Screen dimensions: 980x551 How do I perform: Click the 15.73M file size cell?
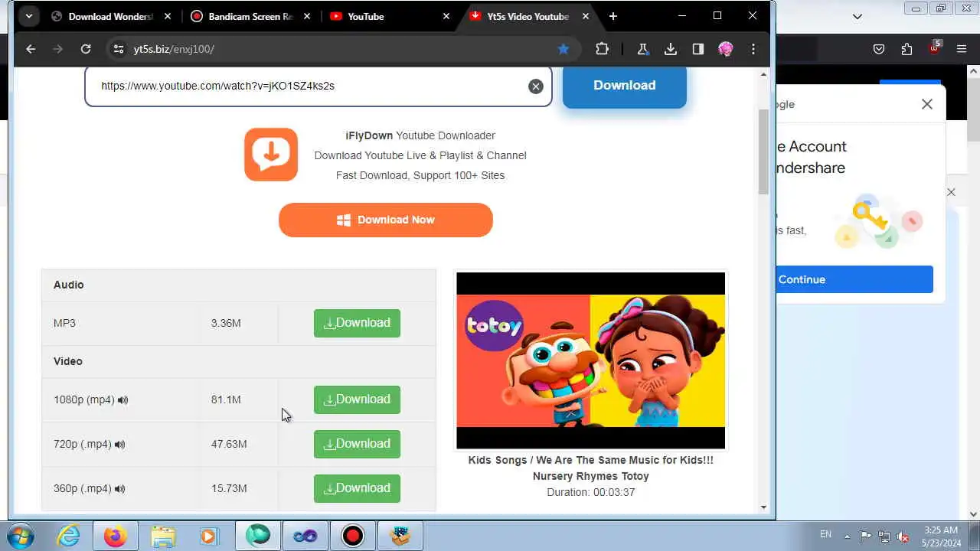(239, 488)
